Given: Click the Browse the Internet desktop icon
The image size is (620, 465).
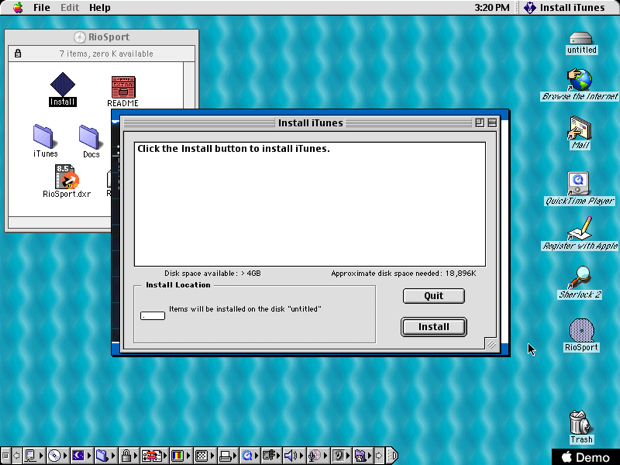Looking at the screenshot, I should pyautogui.click(x=579, y=85).
